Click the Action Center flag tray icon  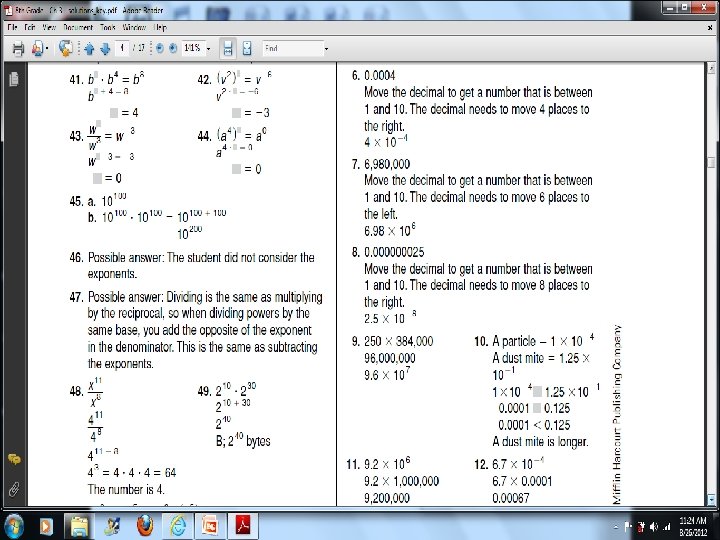tap(628, 527)
